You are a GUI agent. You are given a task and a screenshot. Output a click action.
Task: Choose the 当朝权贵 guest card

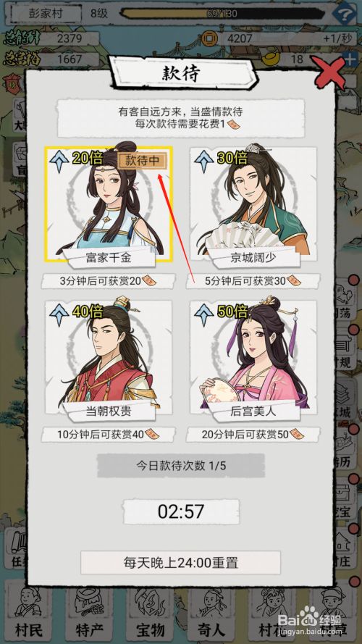109,357
